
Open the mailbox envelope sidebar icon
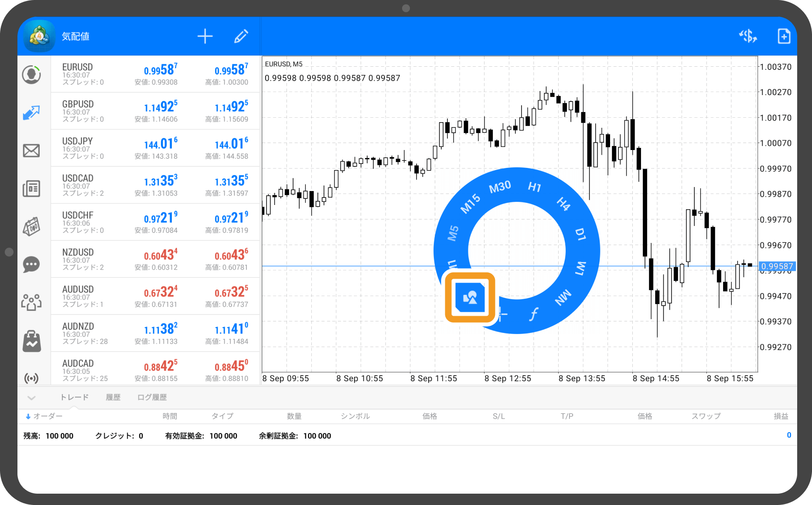coord(31,150)
